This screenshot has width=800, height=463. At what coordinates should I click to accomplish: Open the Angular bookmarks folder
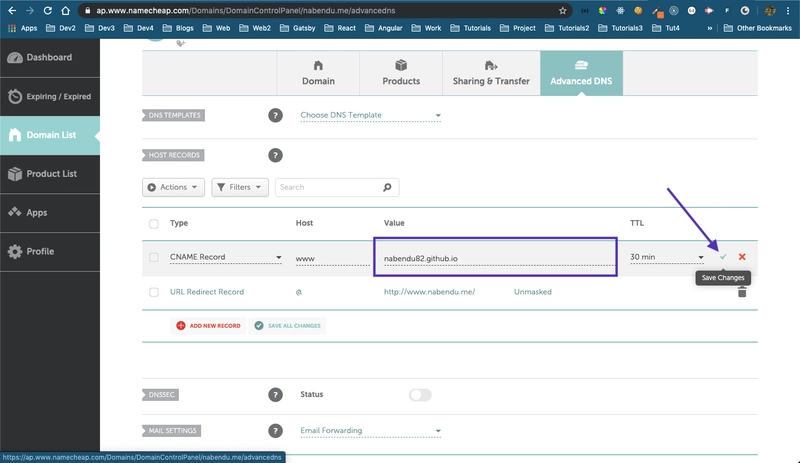pyautogui.click(x=384, y=28)
